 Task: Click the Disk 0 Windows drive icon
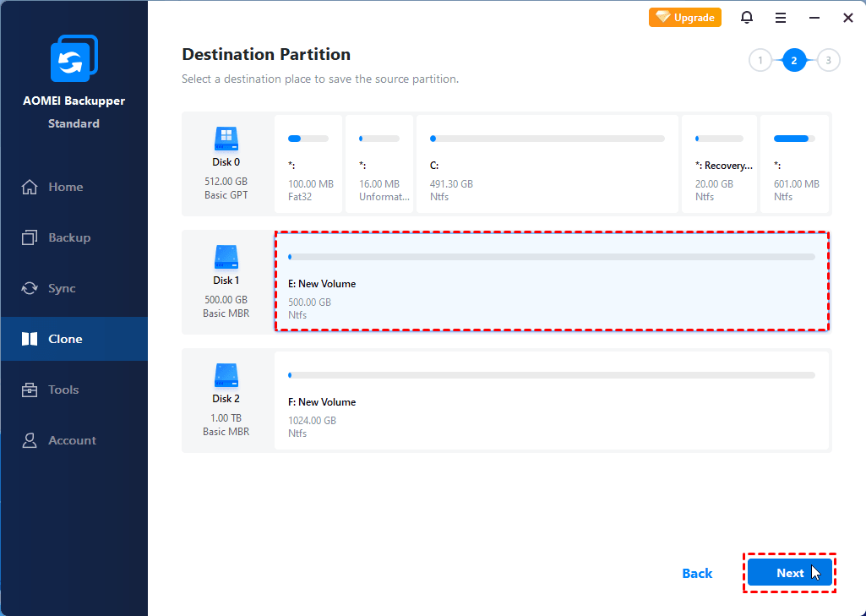coord(226,139)
